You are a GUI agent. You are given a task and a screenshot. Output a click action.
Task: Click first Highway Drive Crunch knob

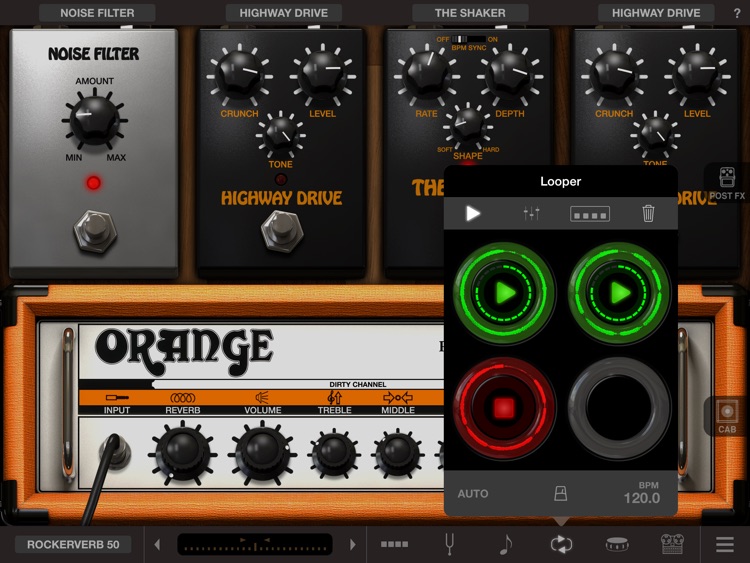[x=240, y=76]
